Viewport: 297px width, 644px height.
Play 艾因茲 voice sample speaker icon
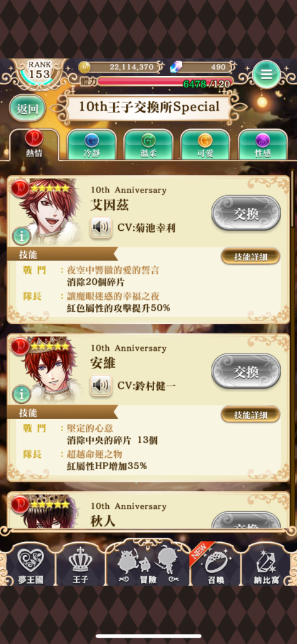click(101, 228)
